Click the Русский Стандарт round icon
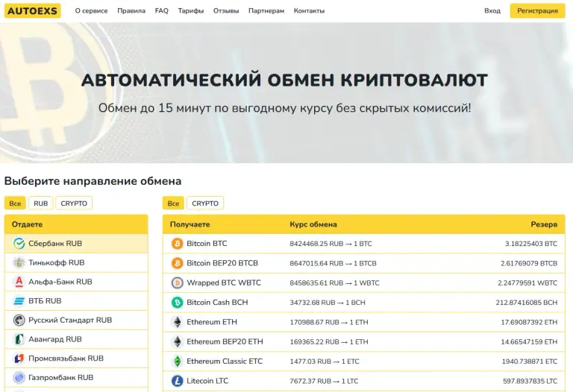The image size is (573, 392). click(x=19, y=320)
